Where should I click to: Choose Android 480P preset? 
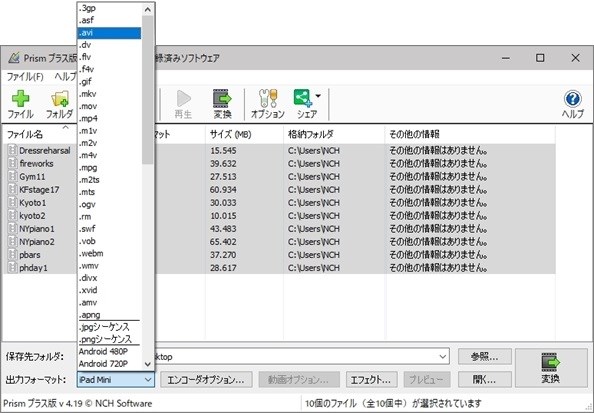coord(109,352)
